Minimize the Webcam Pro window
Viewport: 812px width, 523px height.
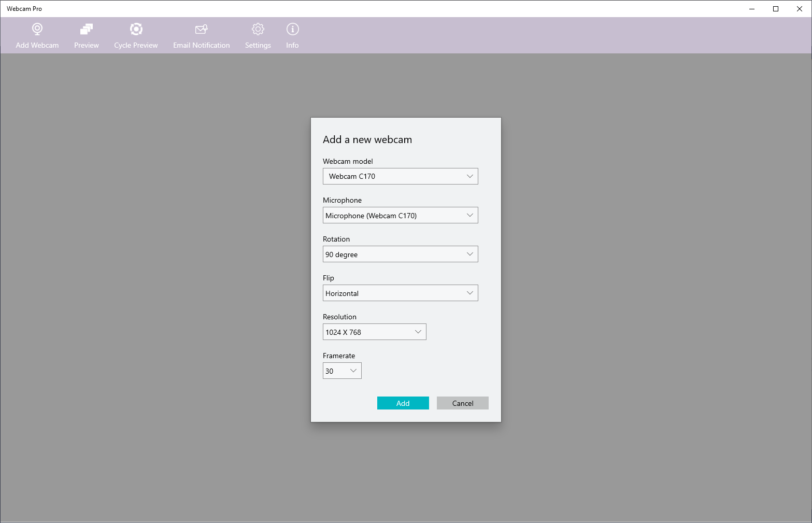(x=751, y=8)
